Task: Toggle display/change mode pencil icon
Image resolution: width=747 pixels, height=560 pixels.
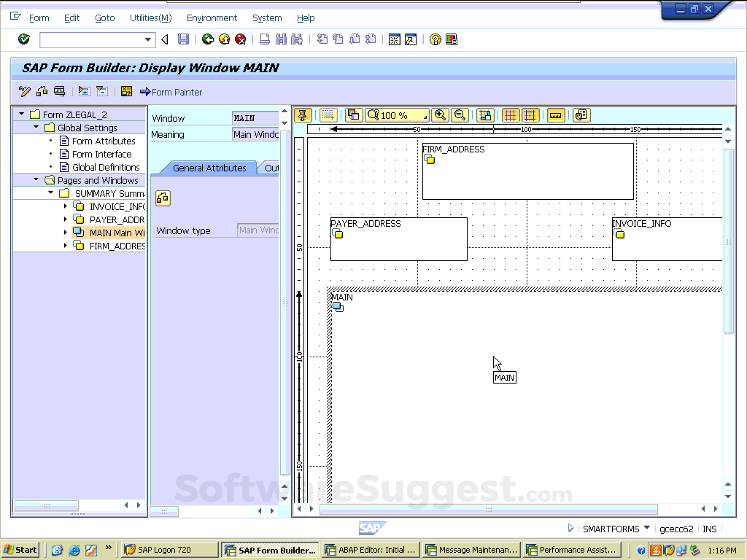Action: (x=25, y=91)
